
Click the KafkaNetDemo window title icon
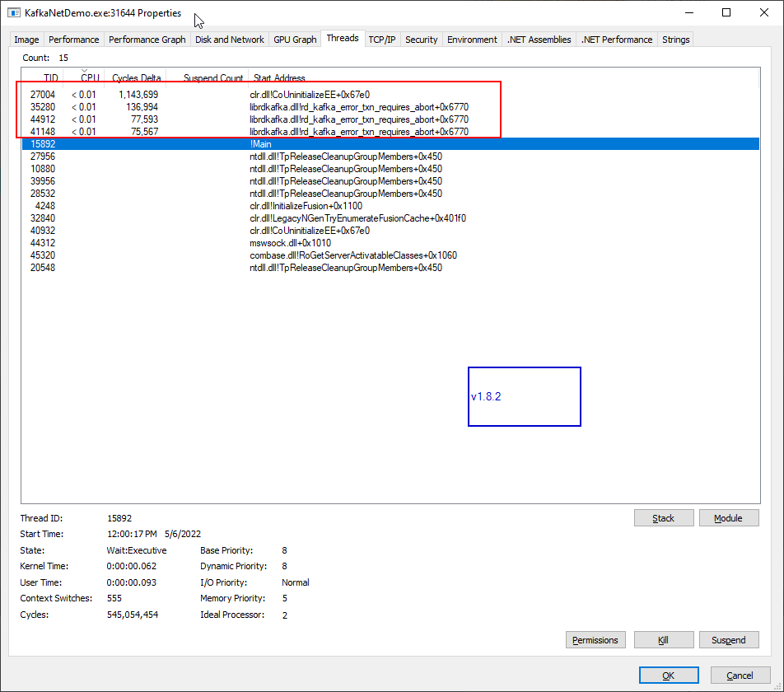[13, 12]
